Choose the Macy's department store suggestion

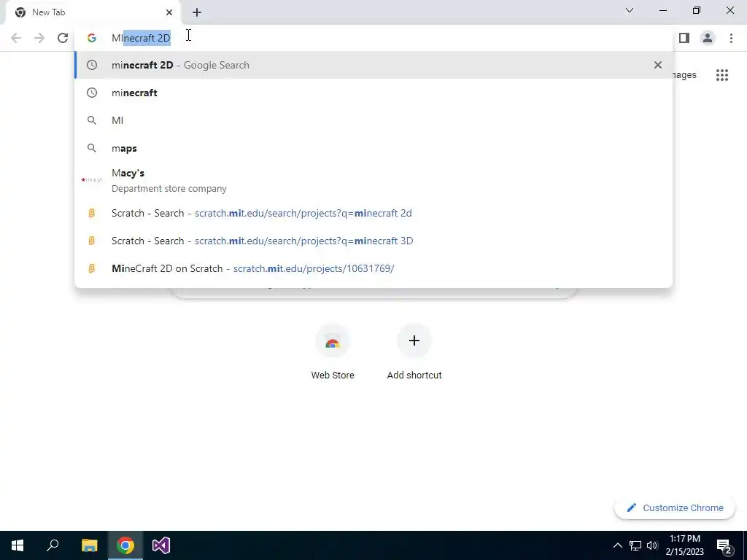coord(373,181)
